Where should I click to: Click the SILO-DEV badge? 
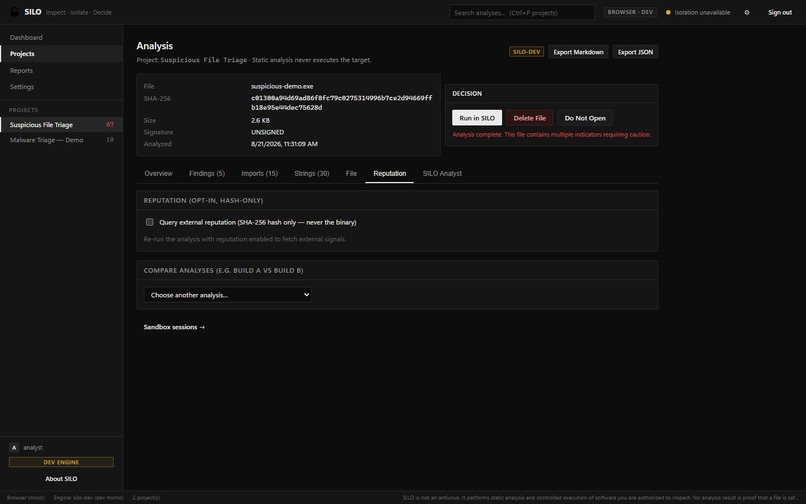[x=526, y=52]
